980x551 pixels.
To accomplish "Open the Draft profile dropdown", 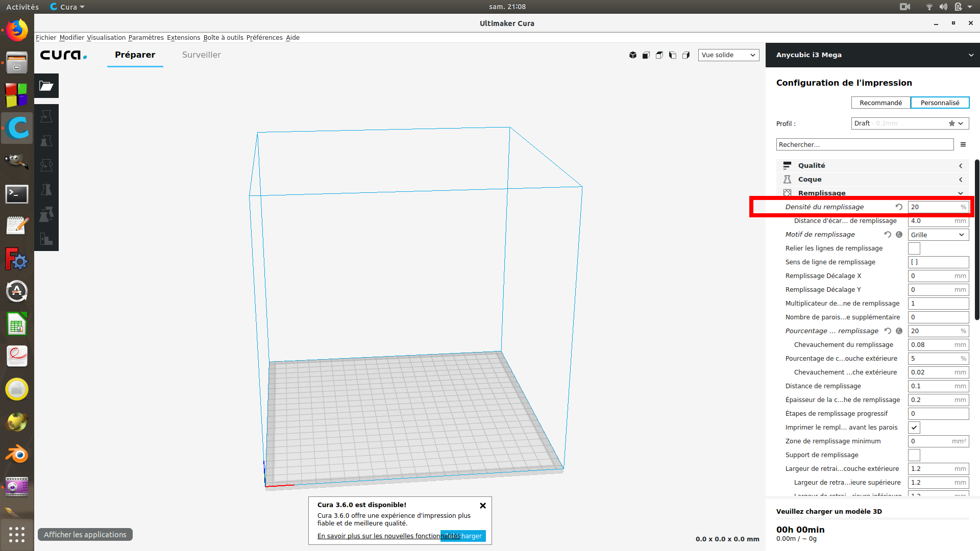I will pos(910,123).
